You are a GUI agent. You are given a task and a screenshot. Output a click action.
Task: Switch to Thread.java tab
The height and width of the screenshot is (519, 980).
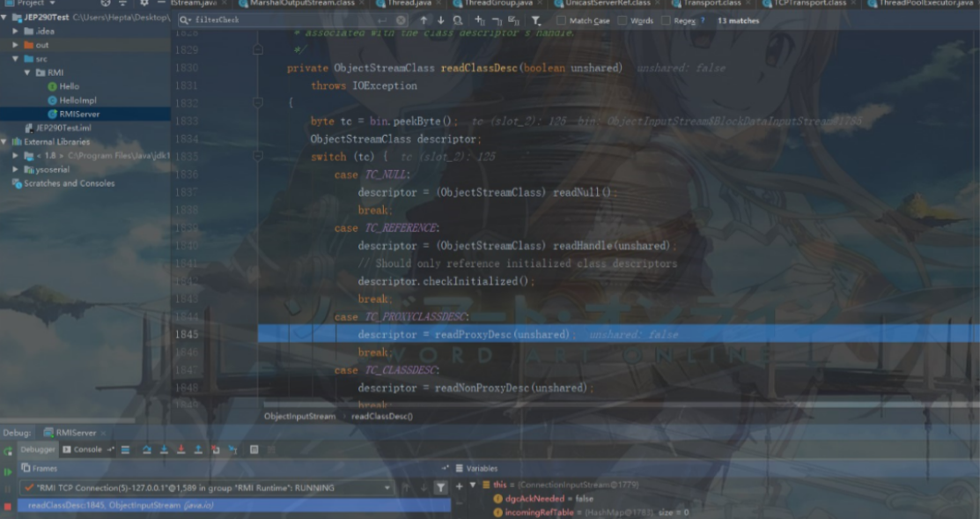coord(409,4)
